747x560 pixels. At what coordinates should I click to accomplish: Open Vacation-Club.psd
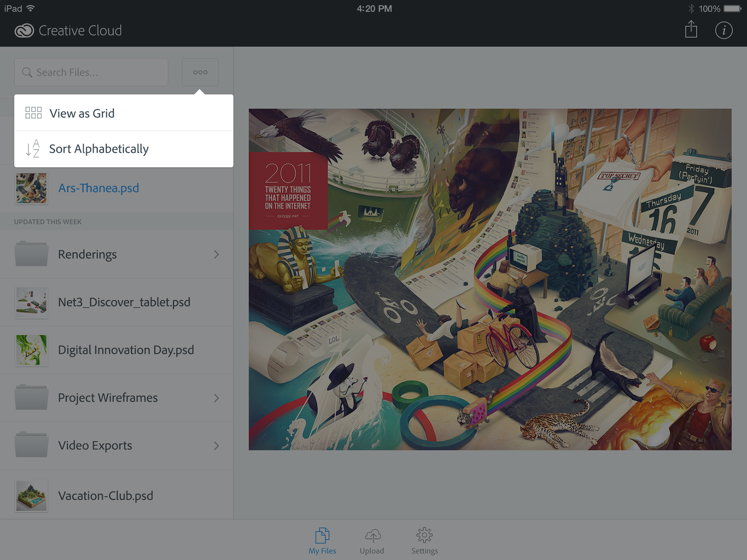[x=117, y=495]
